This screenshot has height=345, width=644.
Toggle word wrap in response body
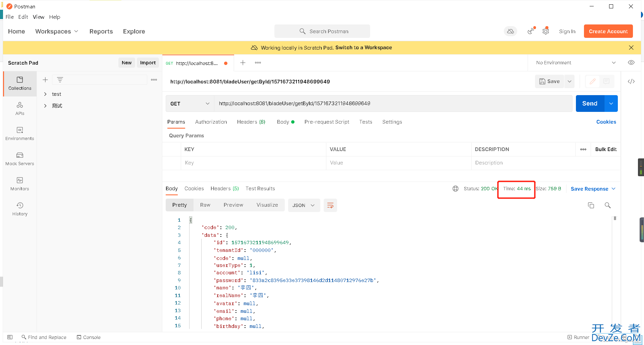[x=330, y=205]
